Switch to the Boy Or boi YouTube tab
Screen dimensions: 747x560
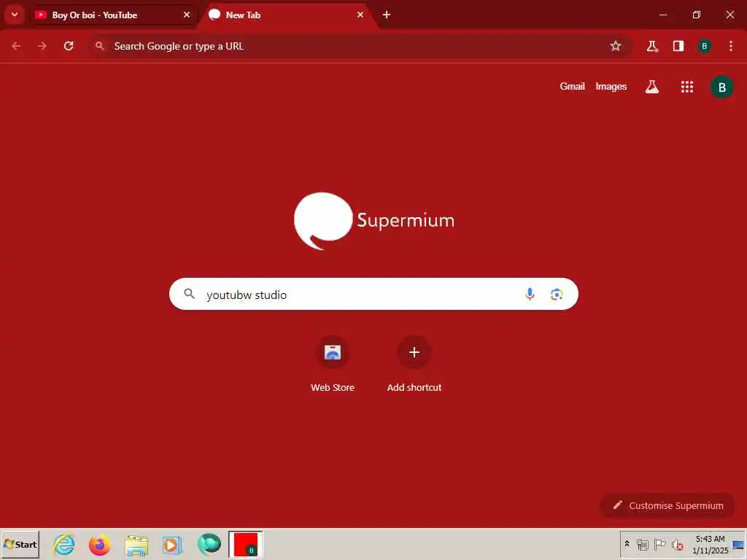coord(112,15)
